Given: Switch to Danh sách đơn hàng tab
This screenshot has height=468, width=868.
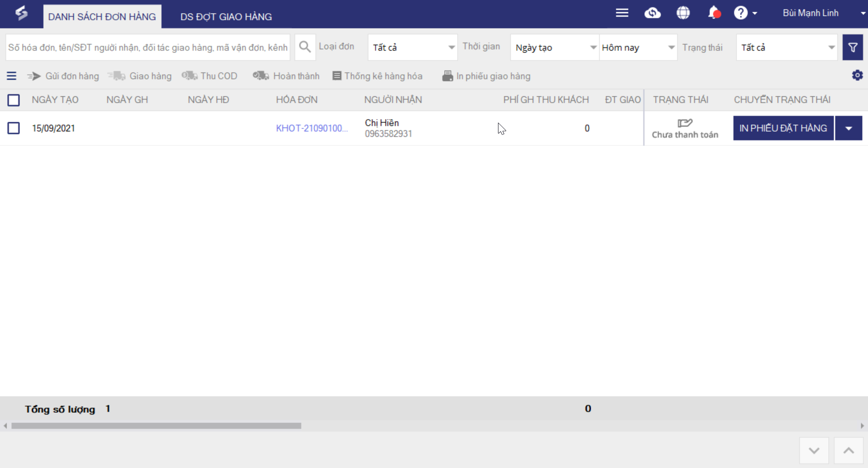Looking at the screenshot, I should coord(102,17).
